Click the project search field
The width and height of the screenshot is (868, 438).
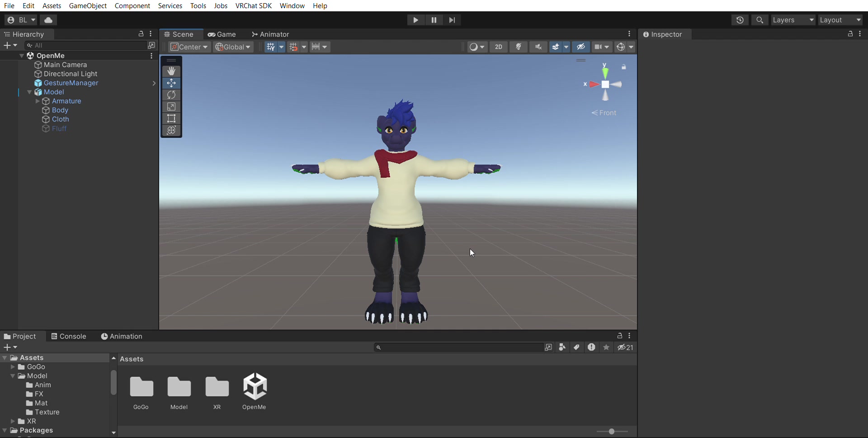click(459, 348)
